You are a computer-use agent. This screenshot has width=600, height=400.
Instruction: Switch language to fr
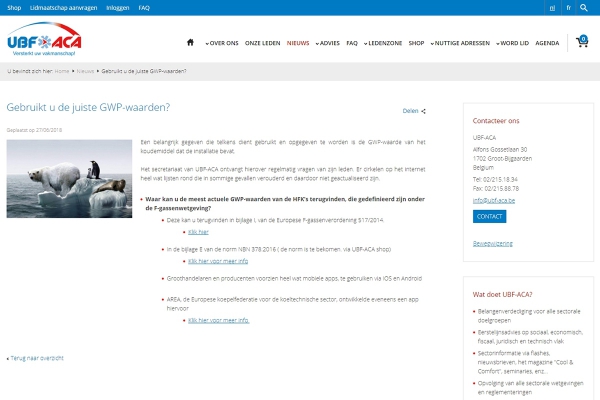click(569, 8)
